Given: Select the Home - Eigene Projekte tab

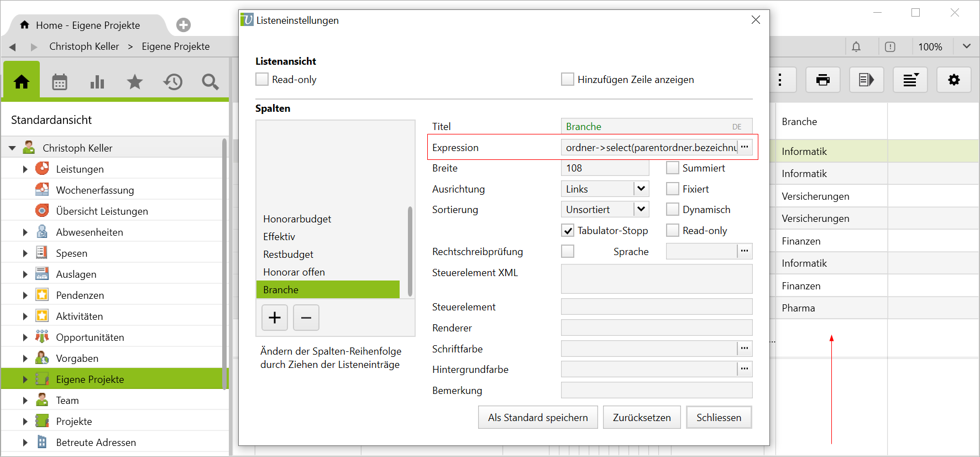Looking at the screenshot, I should tap(87, 25).
